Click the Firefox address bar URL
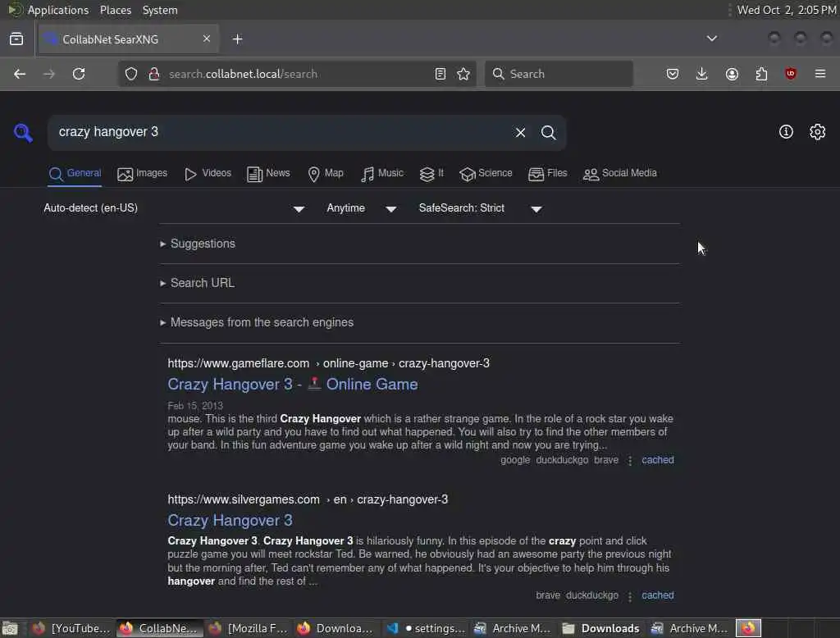 click(x=243, y=74)
